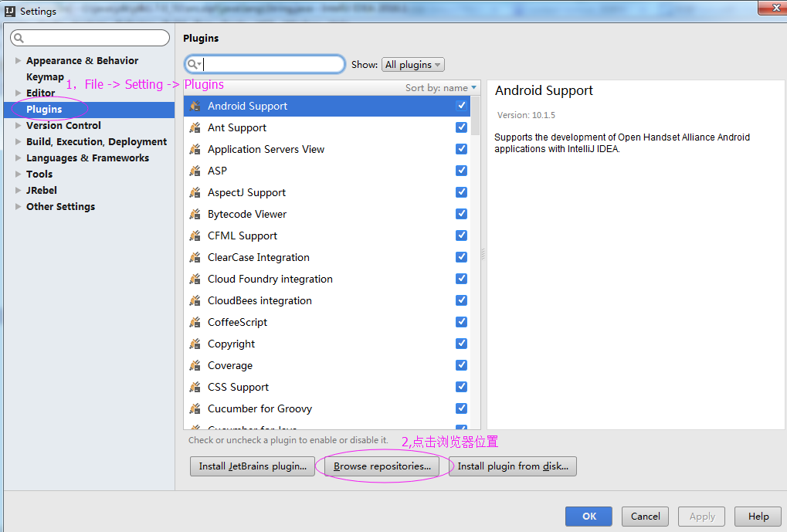Click the CoffeeScript plugin icon

point(195,322)
